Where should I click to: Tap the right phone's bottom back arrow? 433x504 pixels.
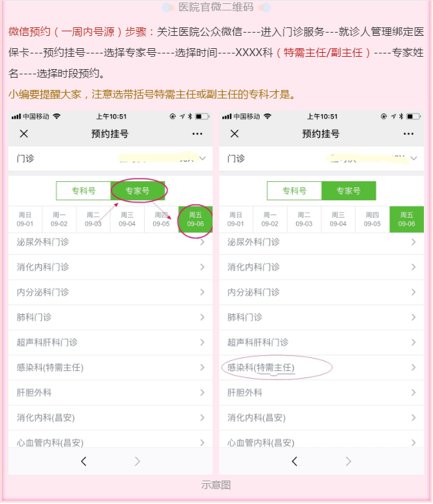(x=295, y=462)
